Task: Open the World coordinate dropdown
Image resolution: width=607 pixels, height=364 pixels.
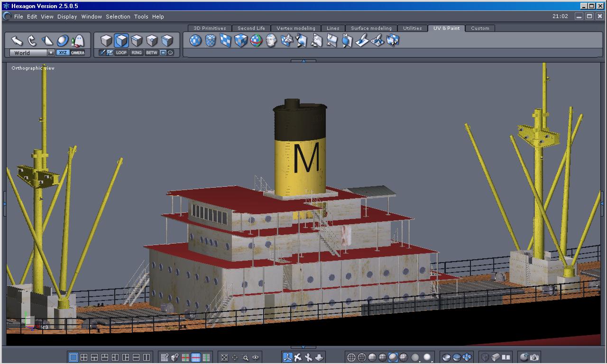Action: (x=51, y=53)
